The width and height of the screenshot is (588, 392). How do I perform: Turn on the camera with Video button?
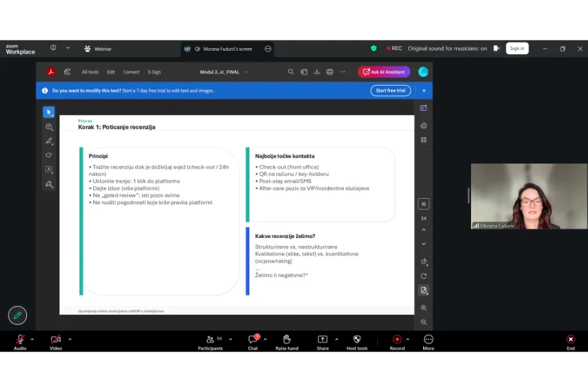55,340
